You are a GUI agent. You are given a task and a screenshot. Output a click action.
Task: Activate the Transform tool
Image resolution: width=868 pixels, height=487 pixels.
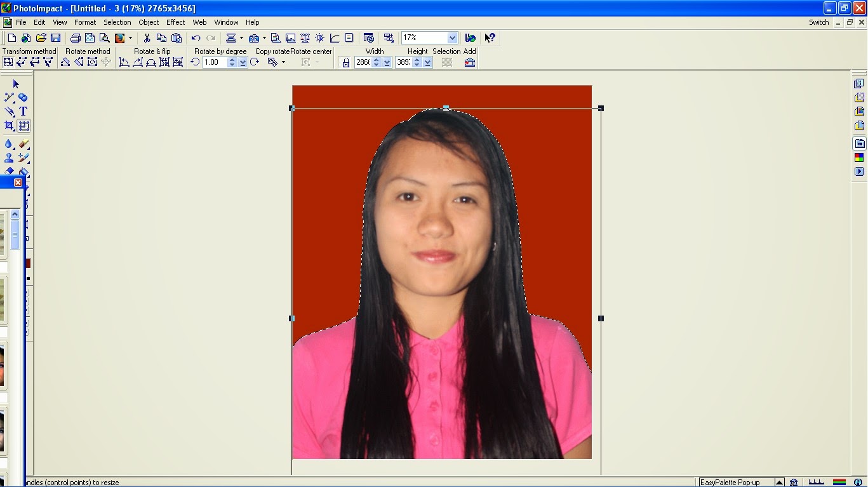pos(23,125)
